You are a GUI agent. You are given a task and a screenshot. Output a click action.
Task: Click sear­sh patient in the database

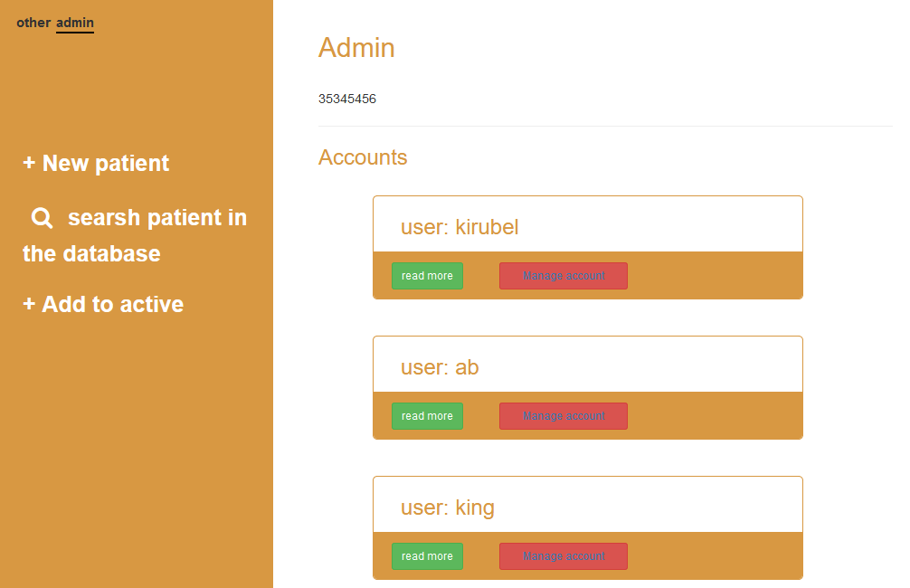134,235
